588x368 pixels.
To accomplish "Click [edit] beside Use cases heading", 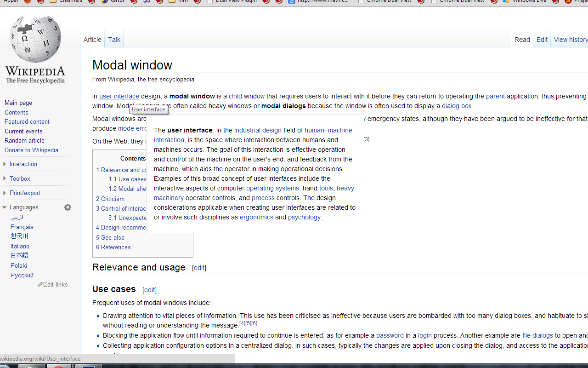I will tap(149, 290).
